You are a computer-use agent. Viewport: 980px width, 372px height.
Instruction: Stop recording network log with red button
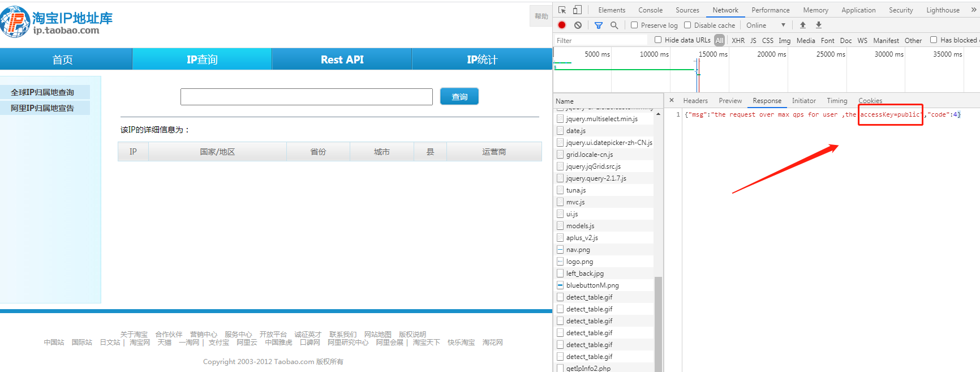[562, 25]
